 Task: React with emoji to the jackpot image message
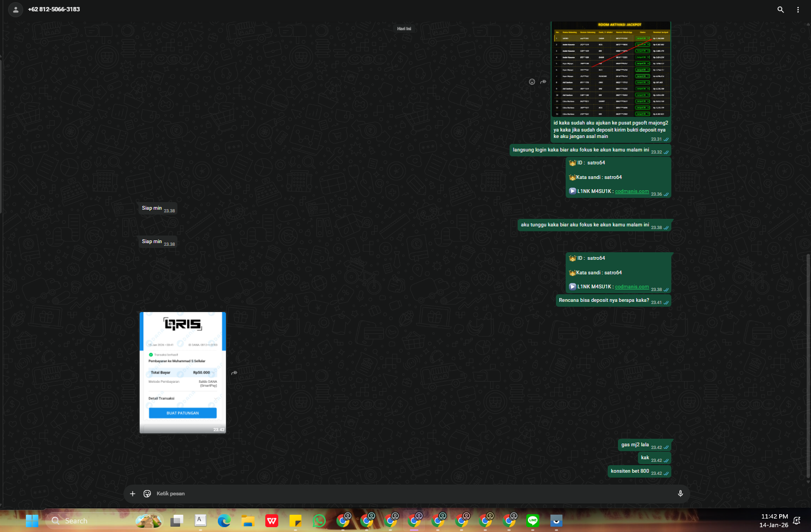coord(532,82)
